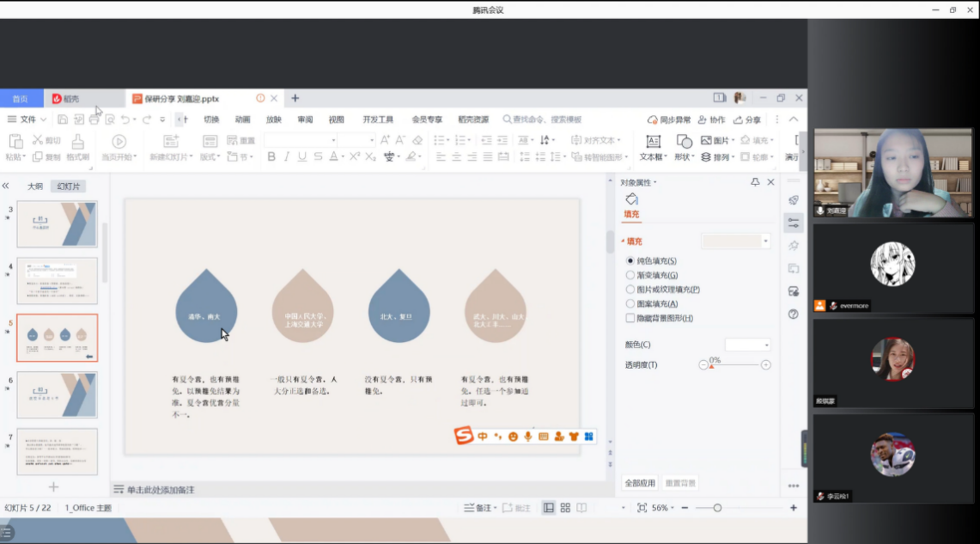Click the fill paint bucket icon
Screen dimensions: 980x544
pyautogui.click(x=631, y=199)
